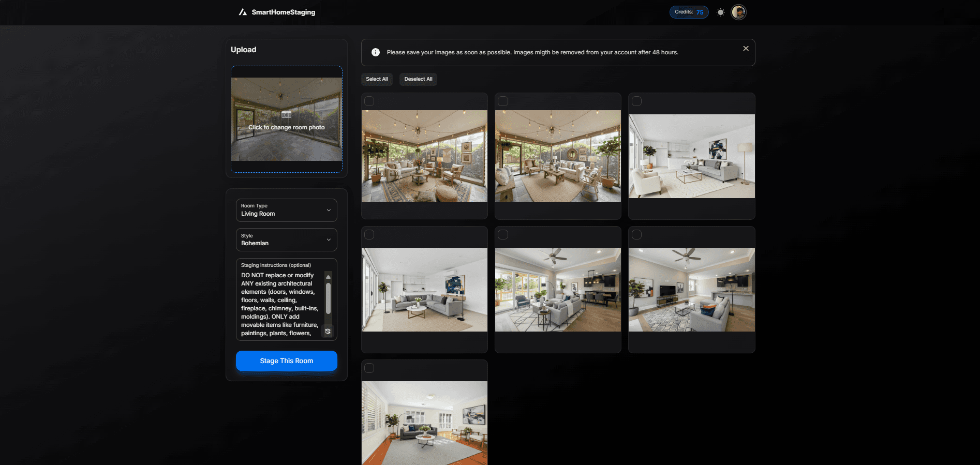Check the ceiling-fan room with TV checkbox
Screen dimensions: 980x465
pyautogui.click(x=637, y=235)
